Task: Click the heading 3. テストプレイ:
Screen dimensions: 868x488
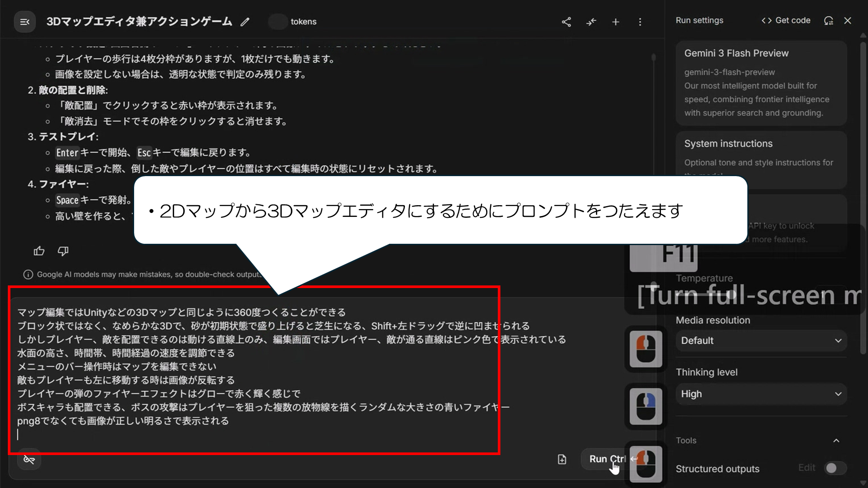Action: coord(63,137)
